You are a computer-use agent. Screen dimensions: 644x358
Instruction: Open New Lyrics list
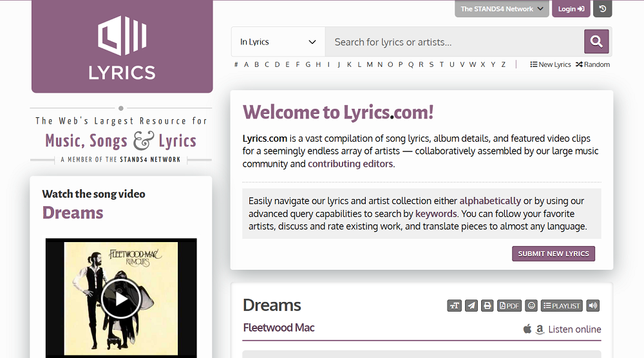tap(551, 64)
